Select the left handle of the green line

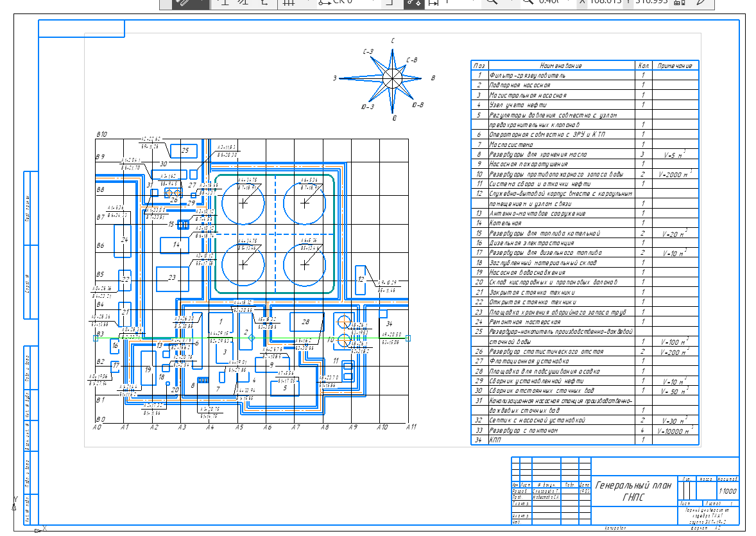click(96, 338)
